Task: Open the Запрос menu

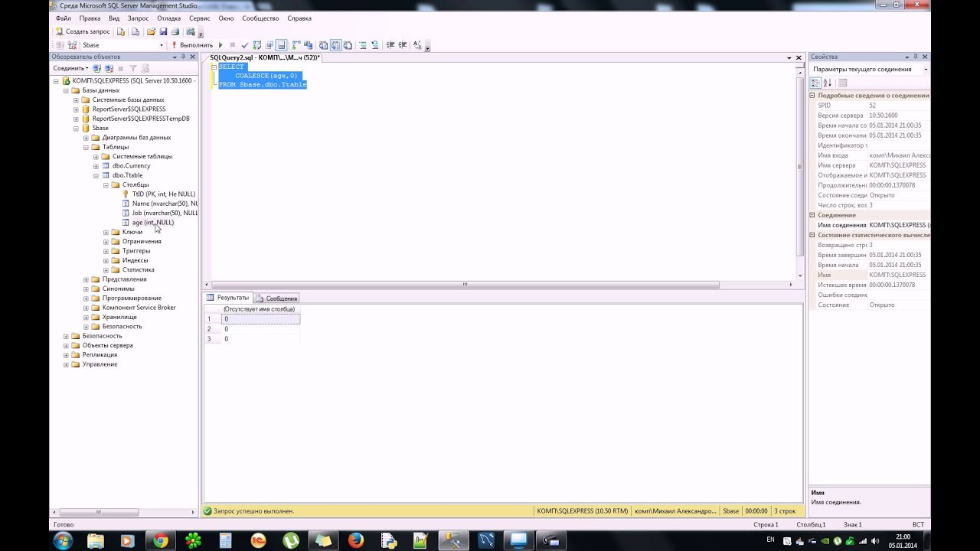Action: [139, 18]
